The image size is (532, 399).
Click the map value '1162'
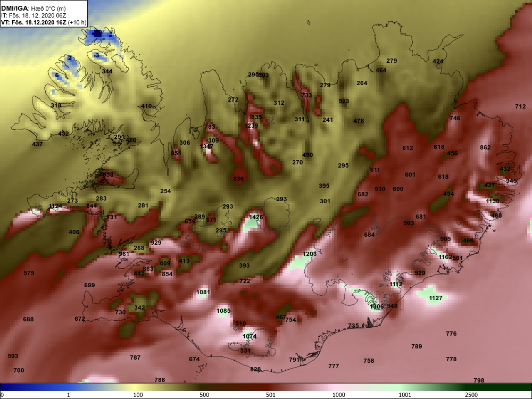point(445,257)
